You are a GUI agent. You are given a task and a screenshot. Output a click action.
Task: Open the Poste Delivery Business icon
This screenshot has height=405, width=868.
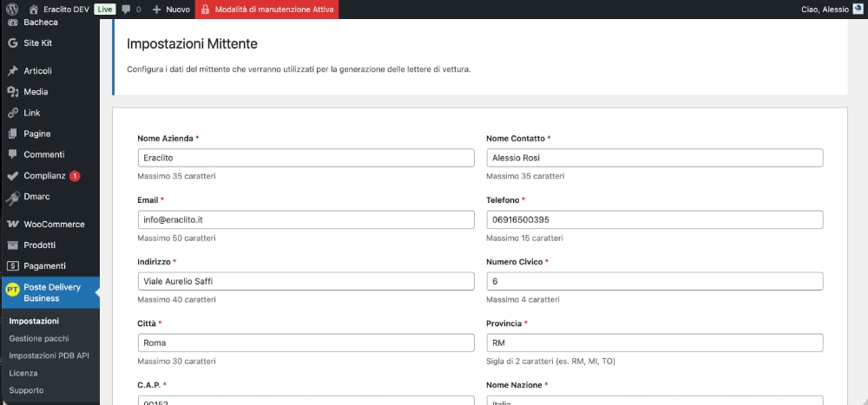12,291
